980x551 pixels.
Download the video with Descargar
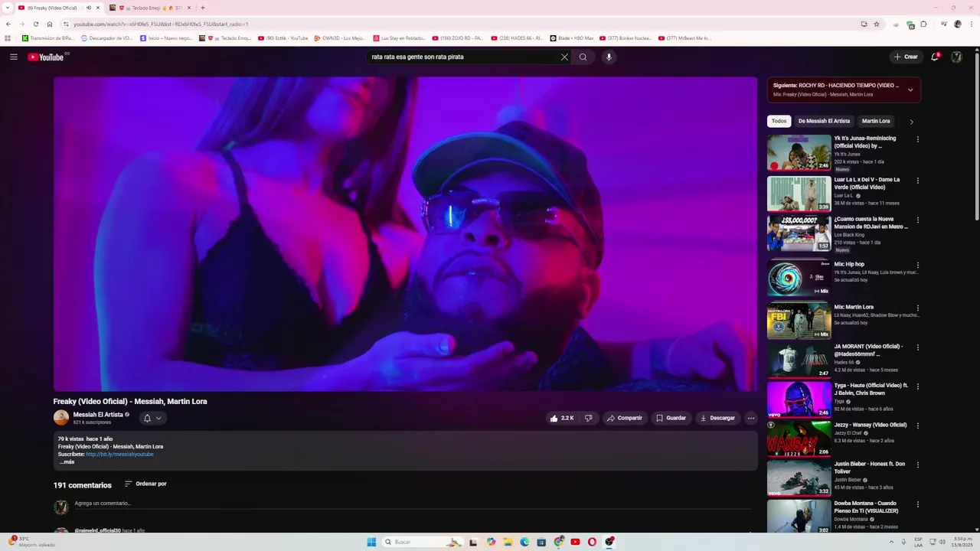coord(717,418)
